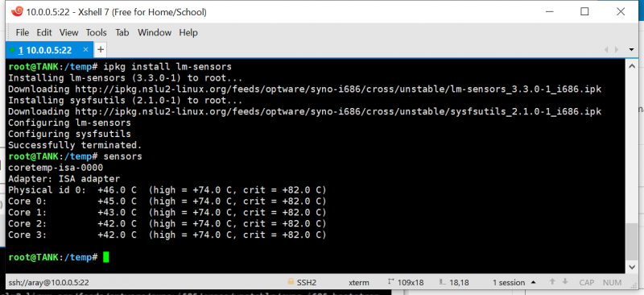Toggle the NUM lock indicator
644x295 pixels.
tap(612, 283)
